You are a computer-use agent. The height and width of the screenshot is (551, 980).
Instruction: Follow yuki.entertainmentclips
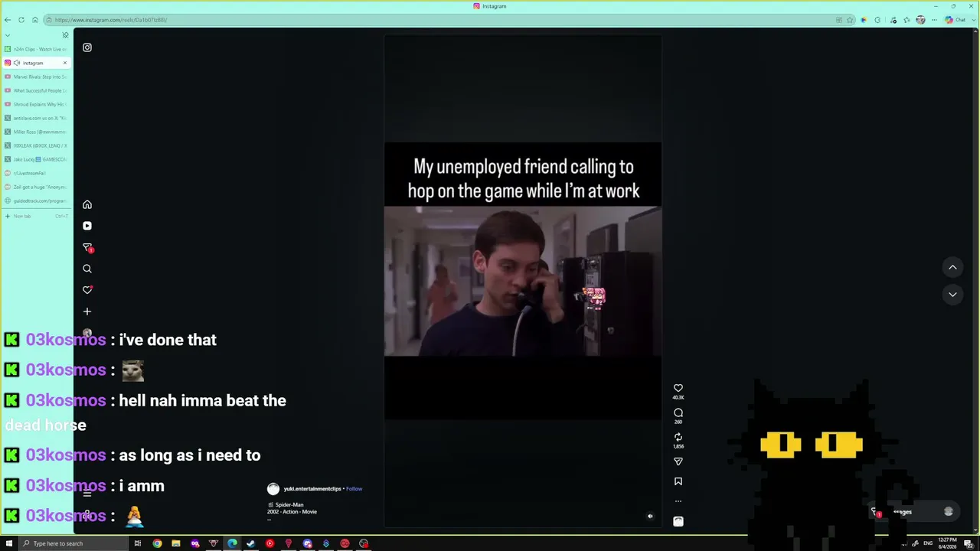click(x=354, y=488)
